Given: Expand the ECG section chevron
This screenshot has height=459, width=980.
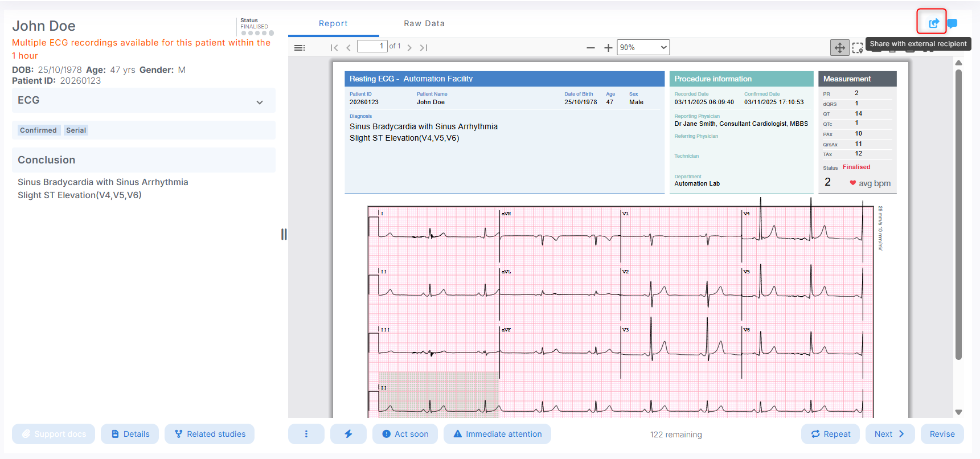Looking at the screenshot, I should click(x=260, y=103).
